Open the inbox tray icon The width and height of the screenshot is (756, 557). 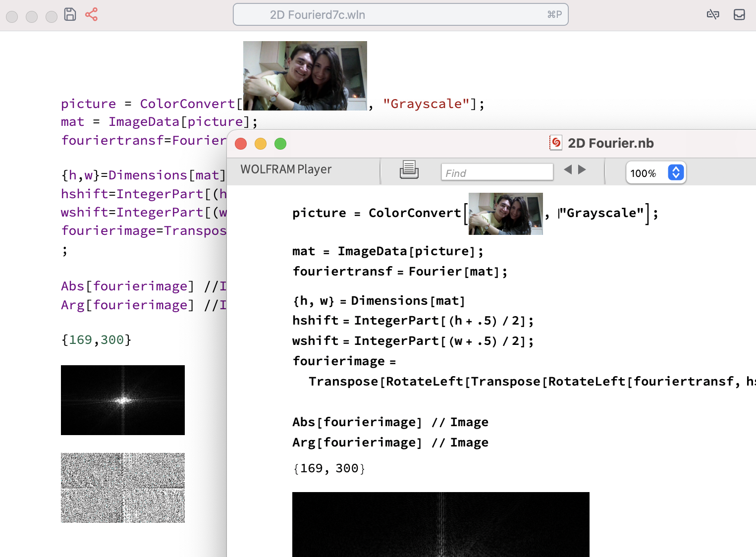pos(739,14)
